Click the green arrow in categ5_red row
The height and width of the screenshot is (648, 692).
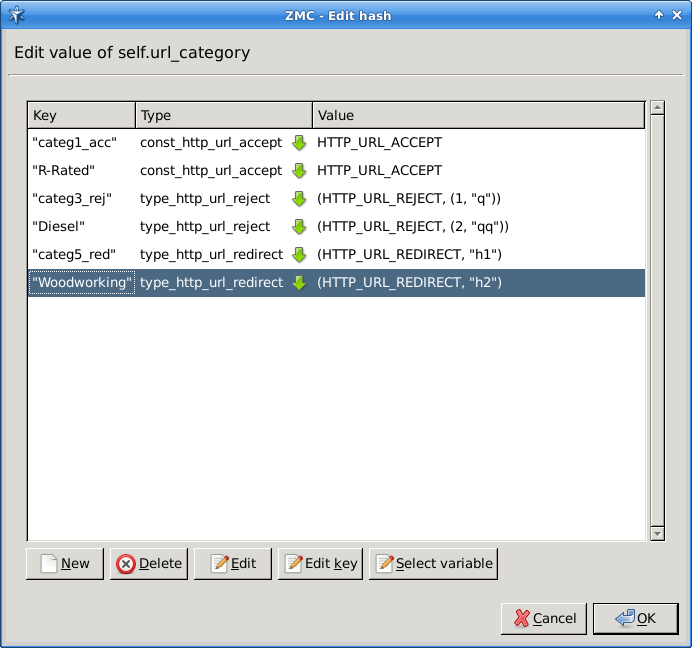pyautogui.click(x=299, y=255)
